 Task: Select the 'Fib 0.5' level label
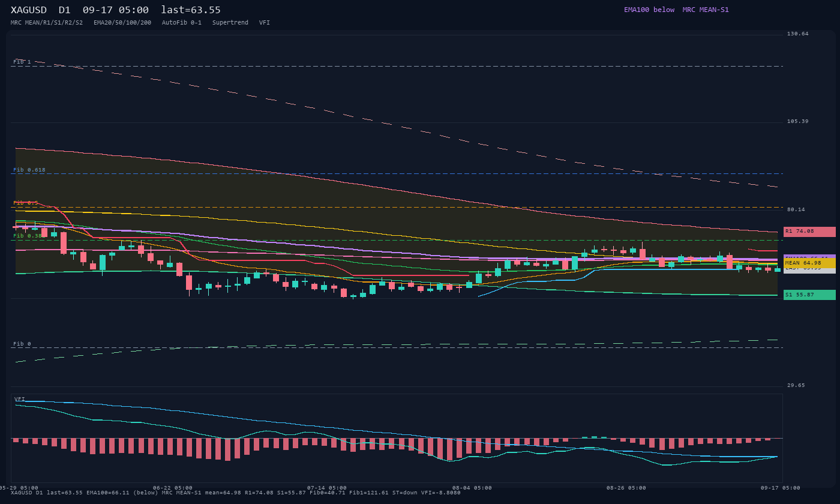click(26, 203)
